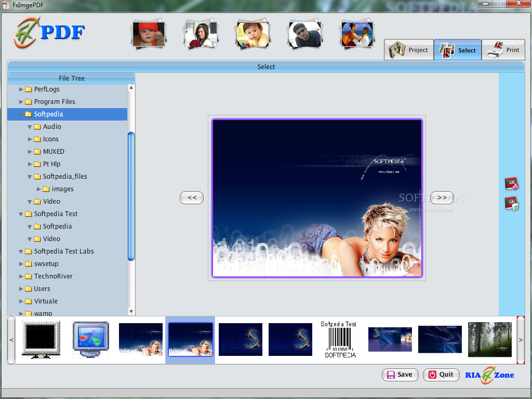The width and height of the screenshot is (532, 399).
Task: Open the Project tab
Action: [409, 50]
